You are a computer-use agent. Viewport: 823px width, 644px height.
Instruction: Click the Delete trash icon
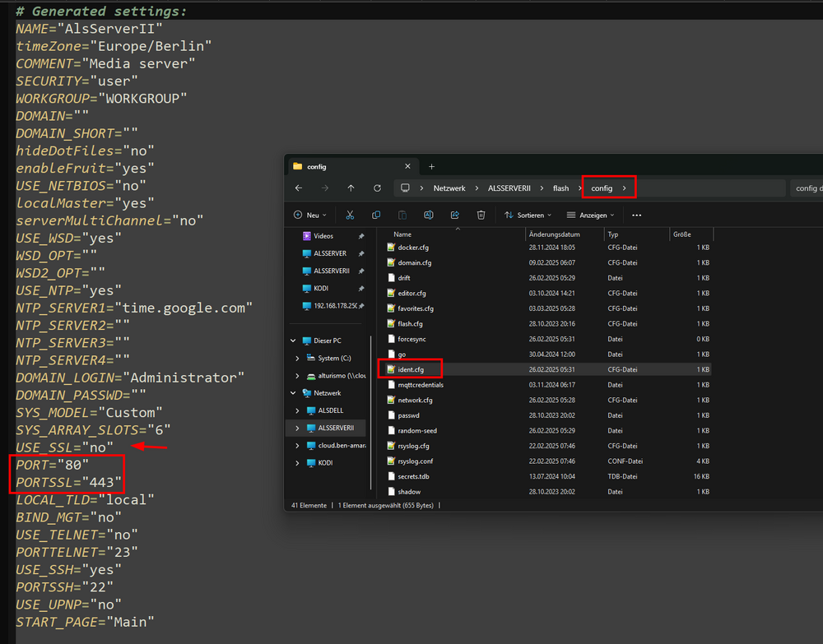(x=481, y=215)
